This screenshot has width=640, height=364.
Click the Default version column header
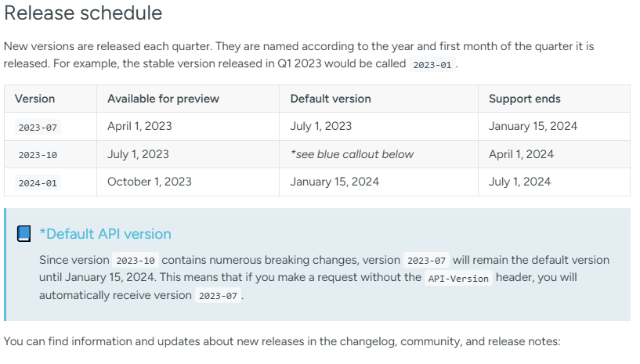click(x=331, y=99)
